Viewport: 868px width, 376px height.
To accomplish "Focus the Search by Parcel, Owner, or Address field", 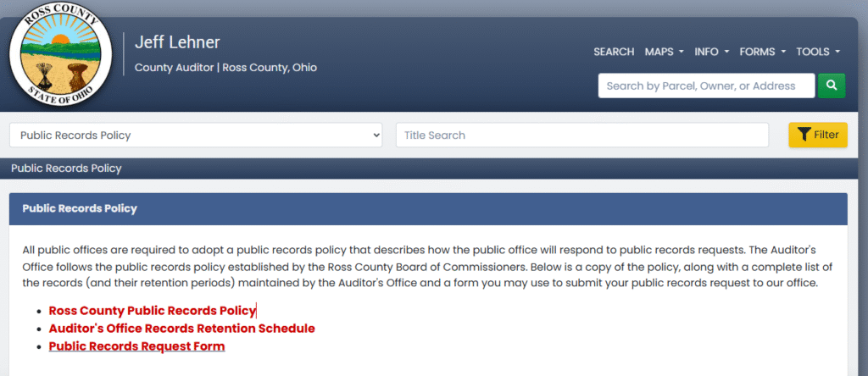I will 706,86.
